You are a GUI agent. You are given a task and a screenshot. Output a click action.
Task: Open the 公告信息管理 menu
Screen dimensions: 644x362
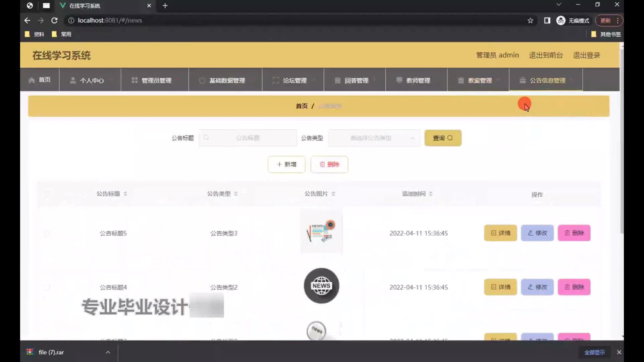546,80
